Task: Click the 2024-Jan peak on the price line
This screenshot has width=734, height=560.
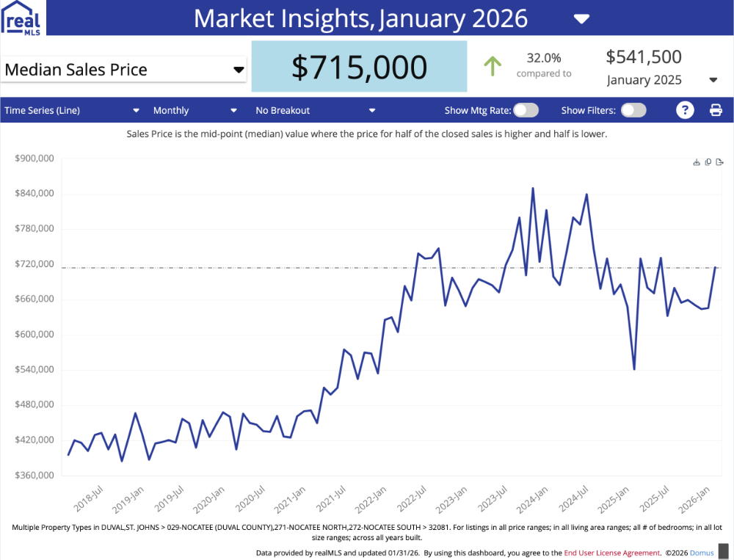Action: coord(534,189)
